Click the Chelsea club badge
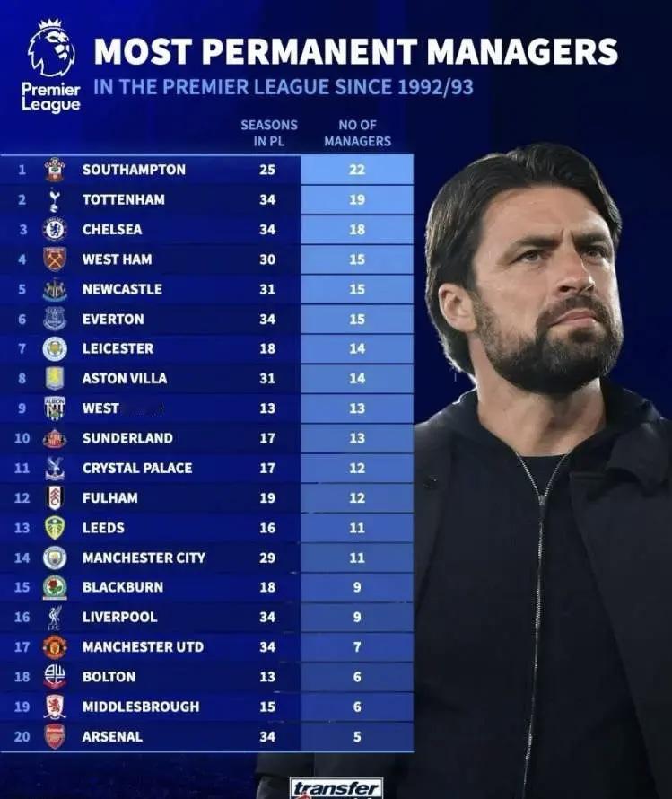 [55, 229]
